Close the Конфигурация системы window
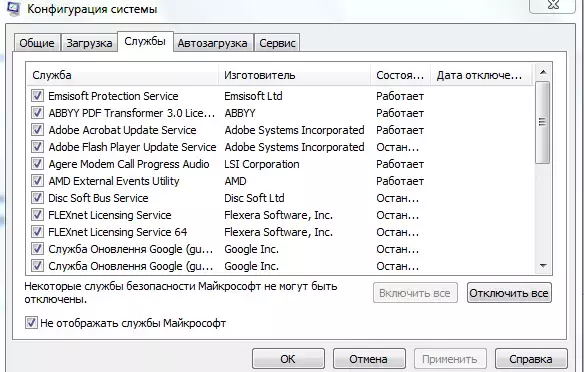584x372 pixels. coord(553,5)
